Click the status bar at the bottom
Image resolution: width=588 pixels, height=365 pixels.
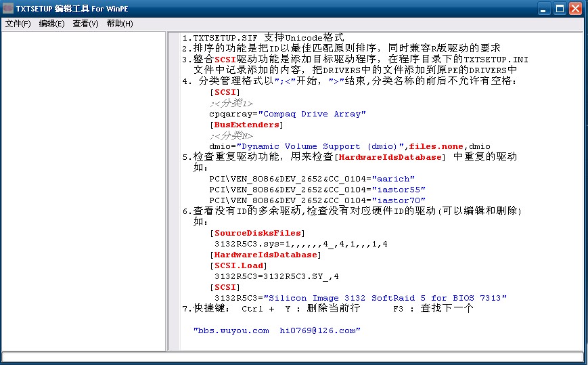coord(292,357)
